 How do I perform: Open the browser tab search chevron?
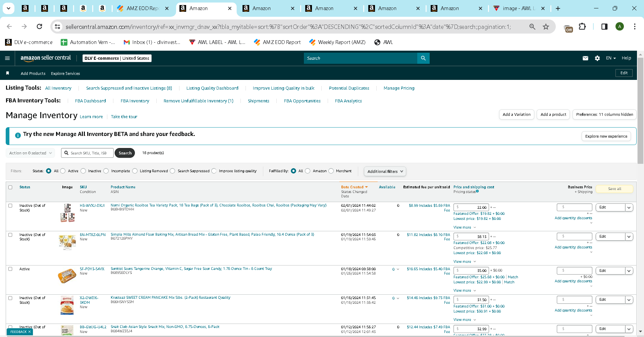tap(8, 8)
